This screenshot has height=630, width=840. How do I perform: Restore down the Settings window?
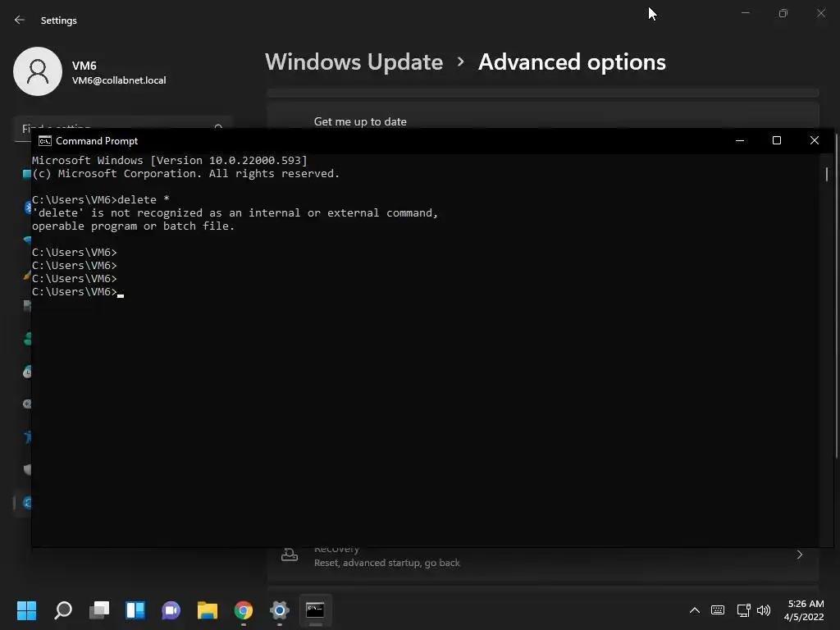tap(783, 13)
